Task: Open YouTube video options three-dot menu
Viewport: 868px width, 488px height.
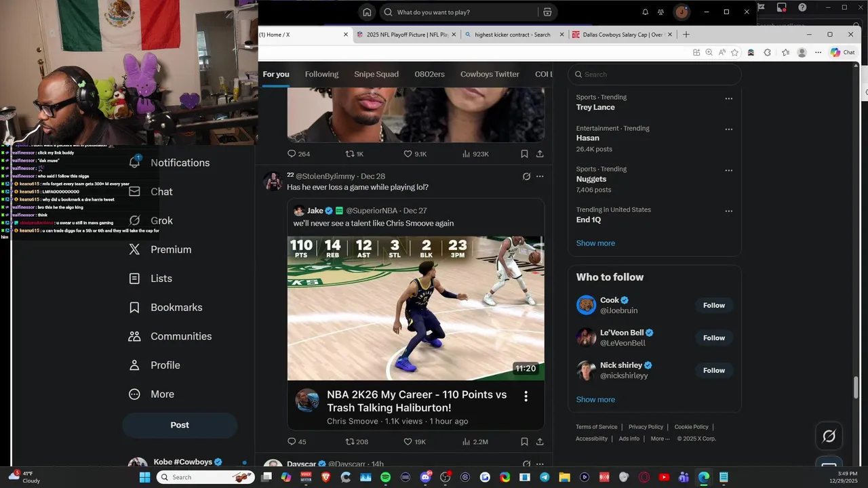Action: tap(526, 396)
